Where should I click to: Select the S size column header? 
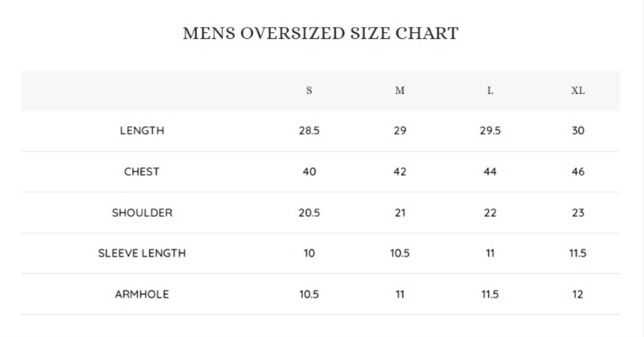tap(309, 90)
